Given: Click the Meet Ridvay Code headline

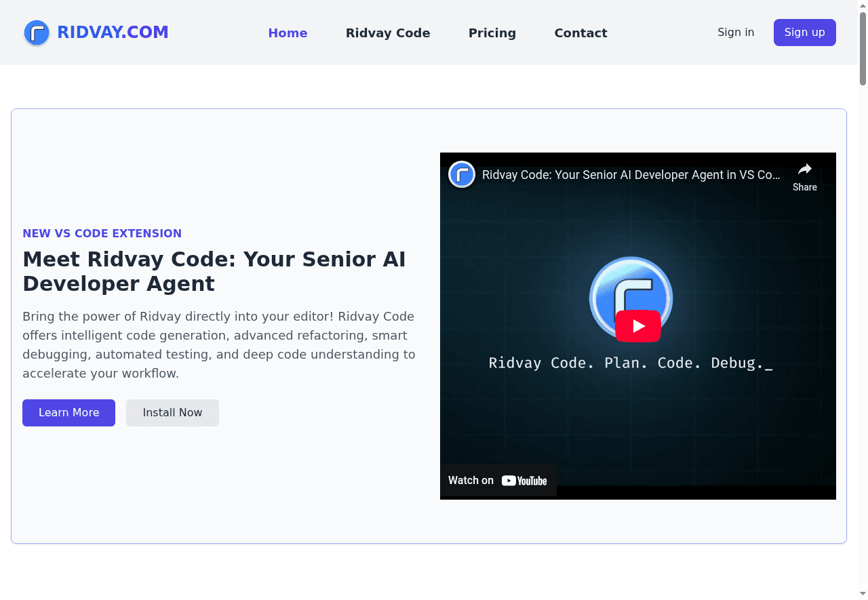Looking at the screenshot, I should (x=214, y=271).
